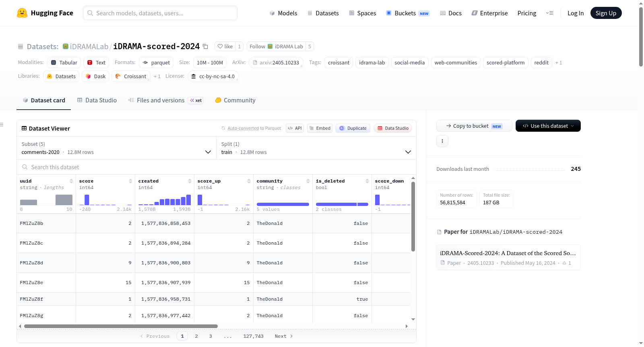644x347 pixels.
Task: Open the left-edge table of contents icon
Action: (x=2, y=125)
